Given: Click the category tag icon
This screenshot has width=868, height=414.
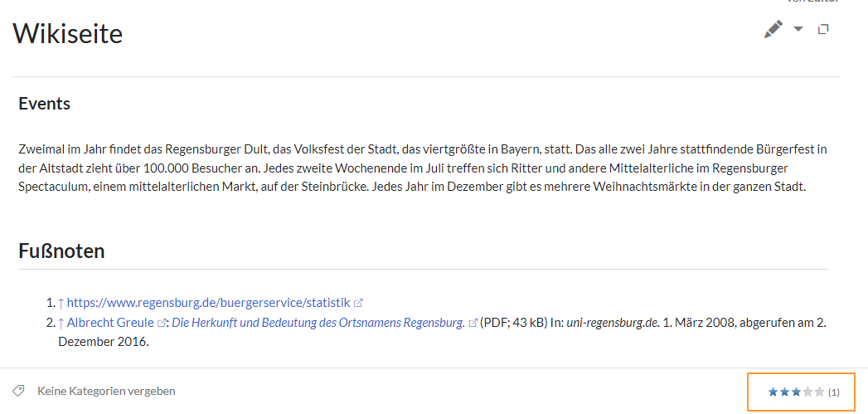Looking at the screenshot, I should [18, 392].
